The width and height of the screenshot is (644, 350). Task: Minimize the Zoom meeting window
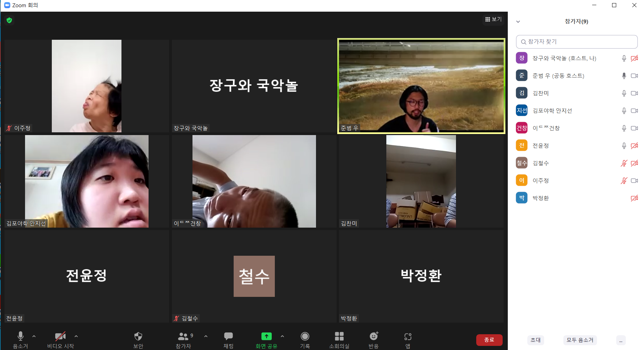click(594, 5)
